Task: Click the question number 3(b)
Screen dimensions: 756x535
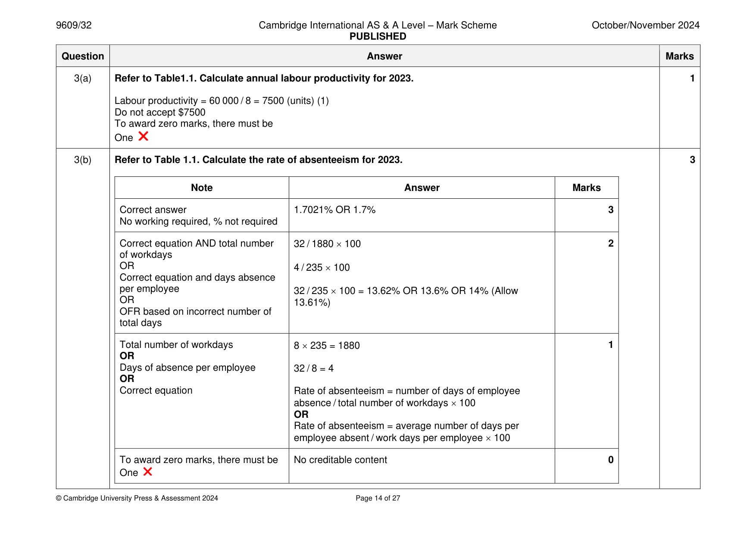Action: (83, 160)
